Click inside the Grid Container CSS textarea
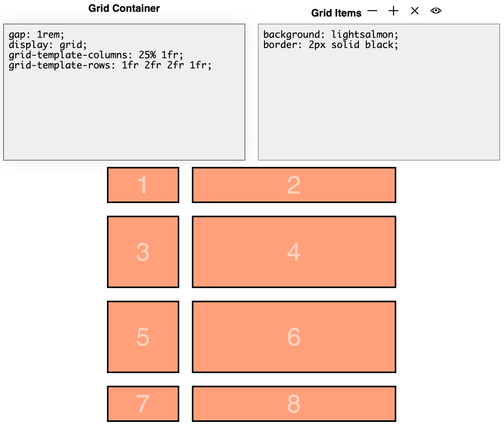This screenshot has width=504, height=429. pos(124,114)
